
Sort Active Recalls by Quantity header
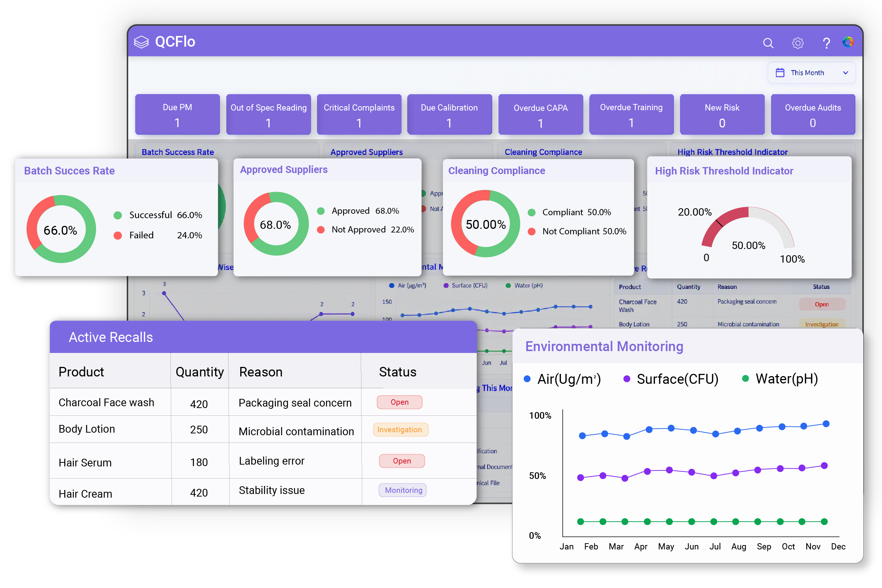pyautogui.click(x=199, y=372)
